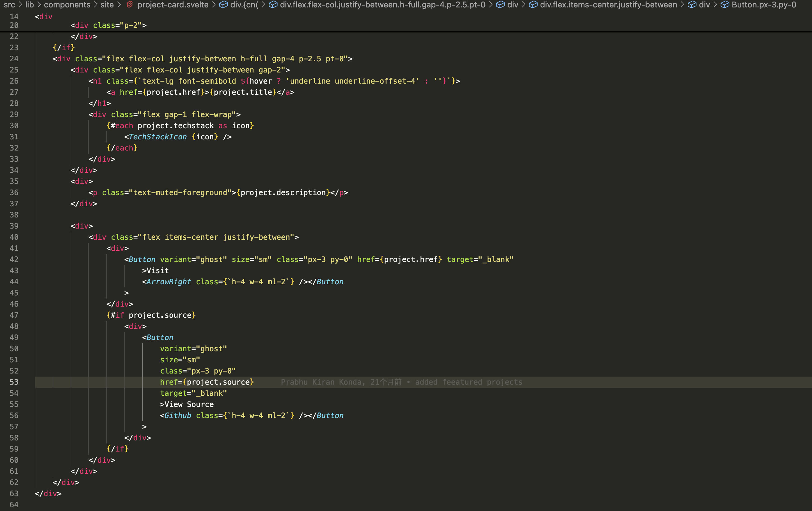This screenshot has width=812, height=511.
Task: Select the project-card.svelte breadcrumb entry
Action: pos(173,5)
